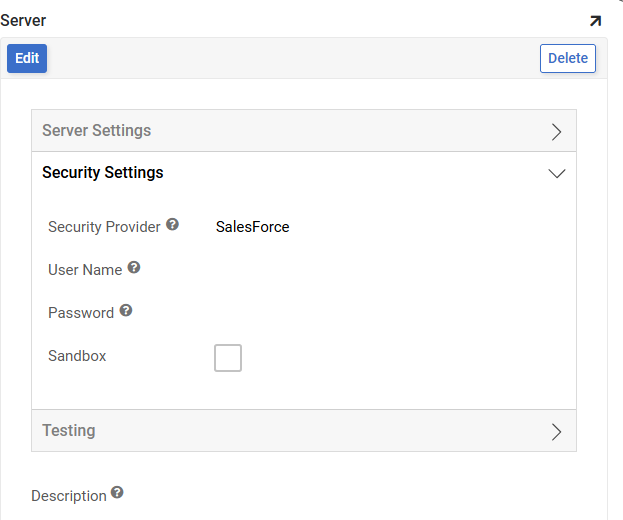
Task: Open the Server Settings section header
Action: (97, 131)
